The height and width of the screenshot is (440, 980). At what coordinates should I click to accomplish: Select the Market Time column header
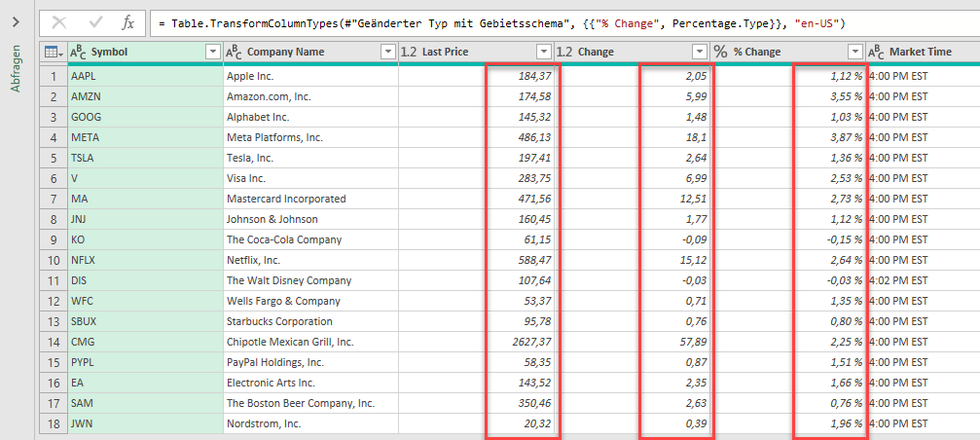pos(923,53)
